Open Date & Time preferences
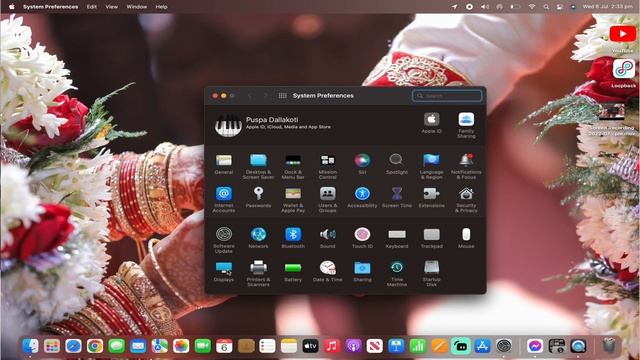This screenshot has height=360, width=640. [x=327, y=271]
